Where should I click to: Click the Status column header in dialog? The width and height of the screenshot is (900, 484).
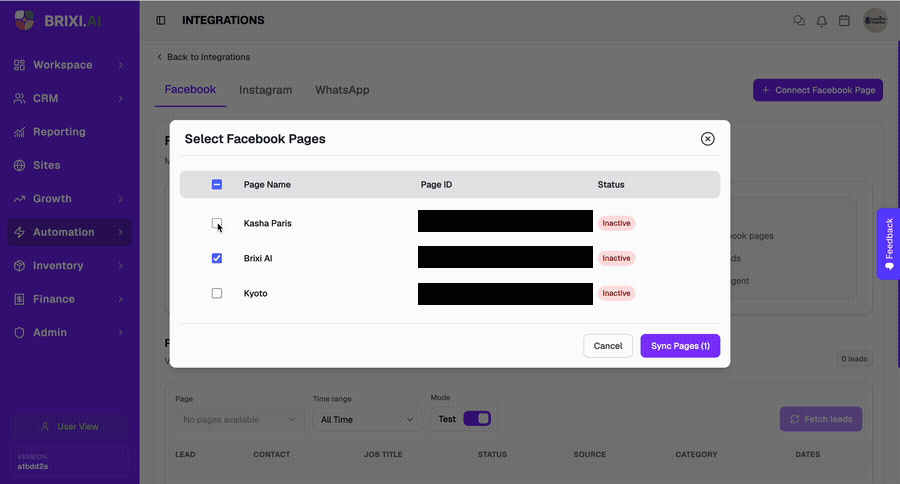[x=611, y=184]
